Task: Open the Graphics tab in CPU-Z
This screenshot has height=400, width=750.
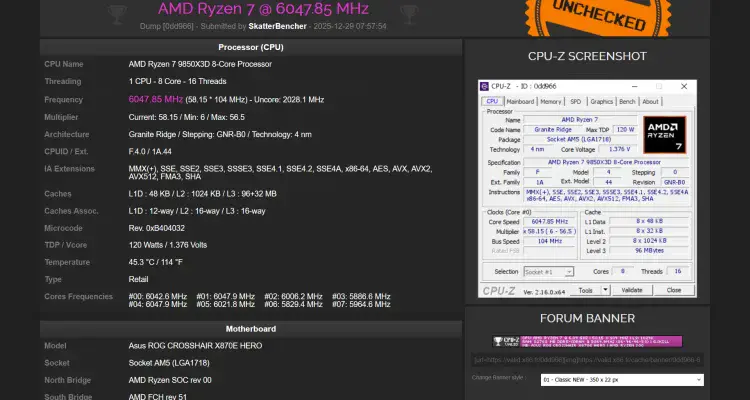Action: [601, 101]
